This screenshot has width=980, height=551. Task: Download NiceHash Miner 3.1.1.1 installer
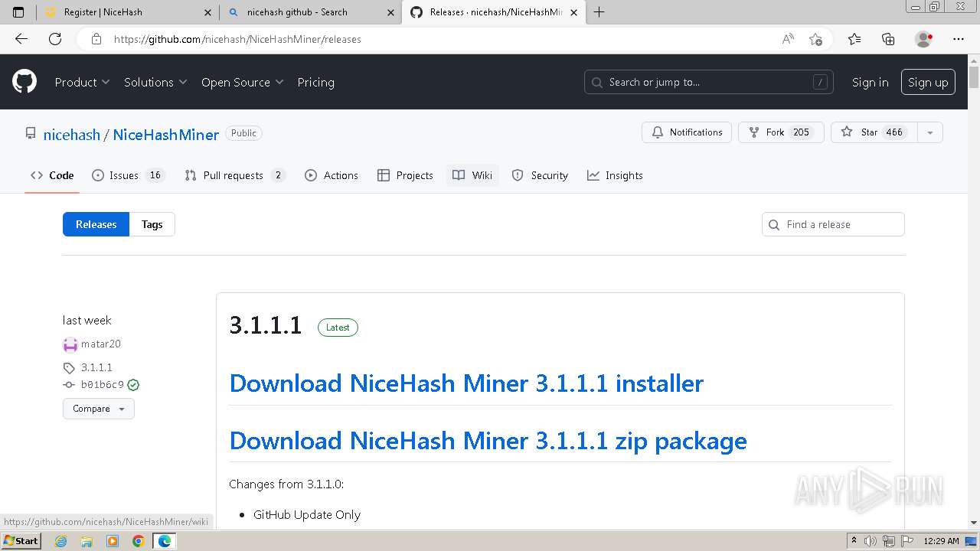click(465, 383)
